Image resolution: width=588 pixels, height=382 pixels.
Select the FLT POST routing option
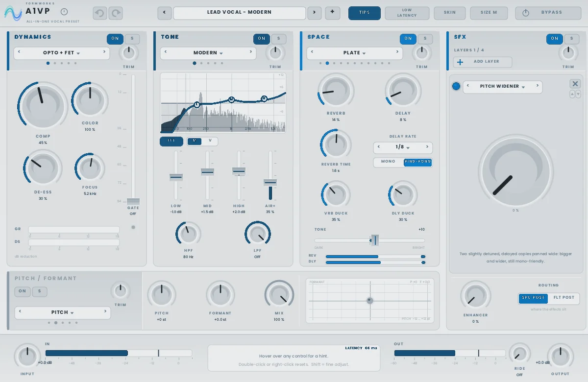[564, 298]
